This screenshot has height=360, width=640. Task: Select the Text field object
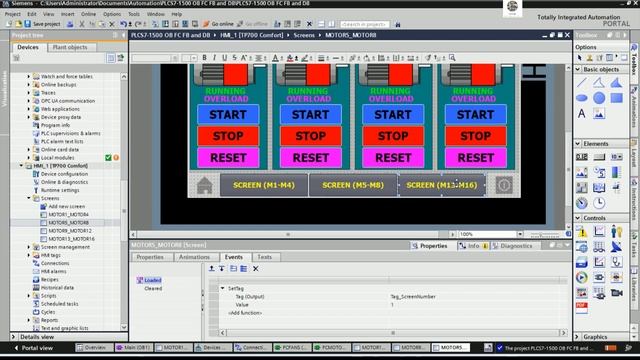(582, 114)
